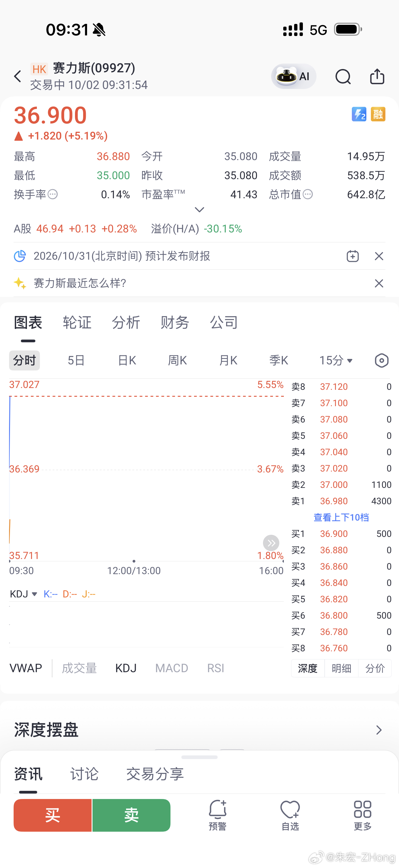The image size is (399, 868).
Task: Tap the share icon
Action: coord(377,76)
